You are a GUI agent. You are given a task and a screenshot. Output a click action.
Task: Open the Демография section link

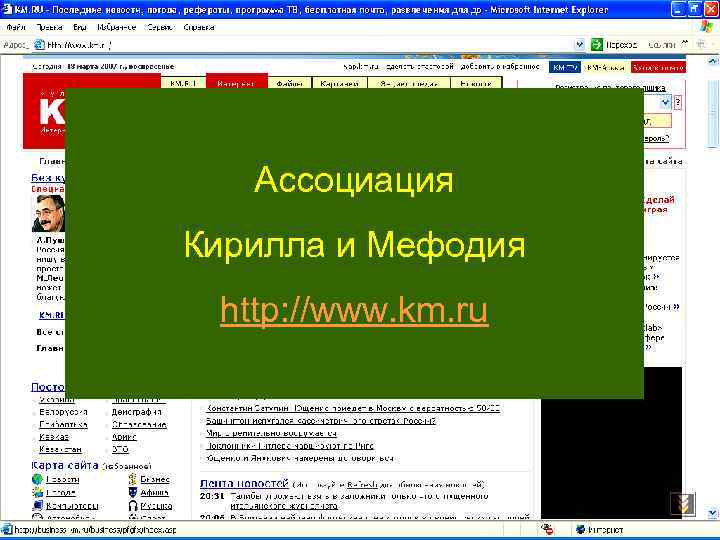pos(136,412)
